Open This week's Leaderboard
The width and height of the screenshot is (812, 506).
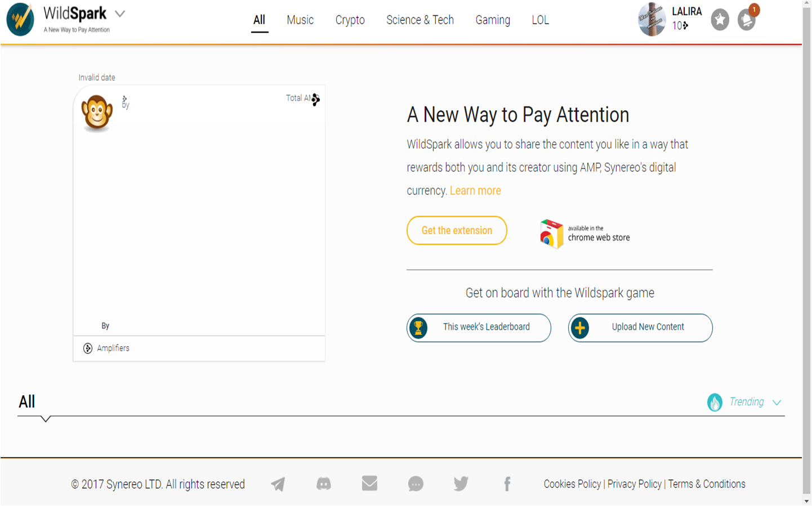479,328
